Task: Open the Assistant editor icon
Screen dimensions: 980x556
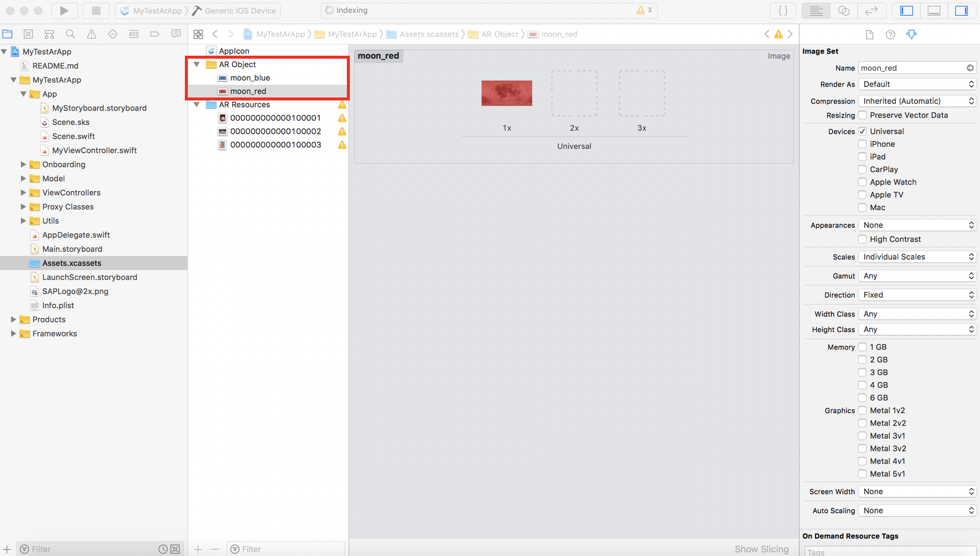Action: 843,10
